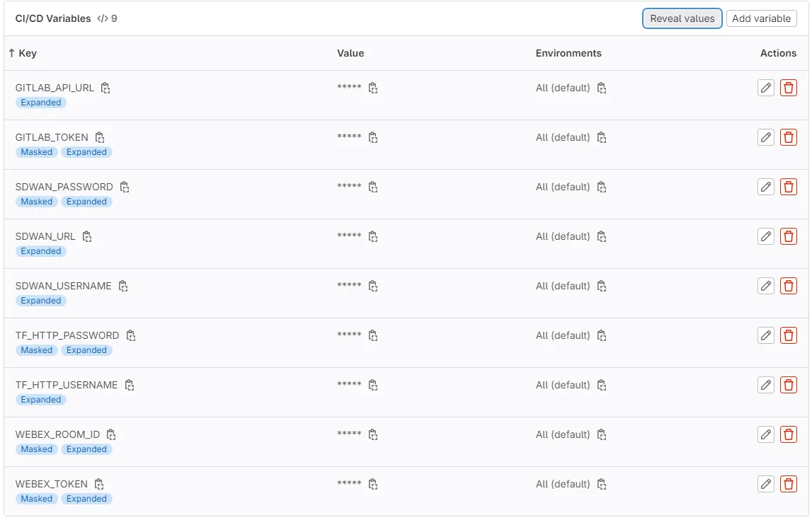
Task: Delete the WEBEX_TOKEN variable
Action: tap(788, 484)
